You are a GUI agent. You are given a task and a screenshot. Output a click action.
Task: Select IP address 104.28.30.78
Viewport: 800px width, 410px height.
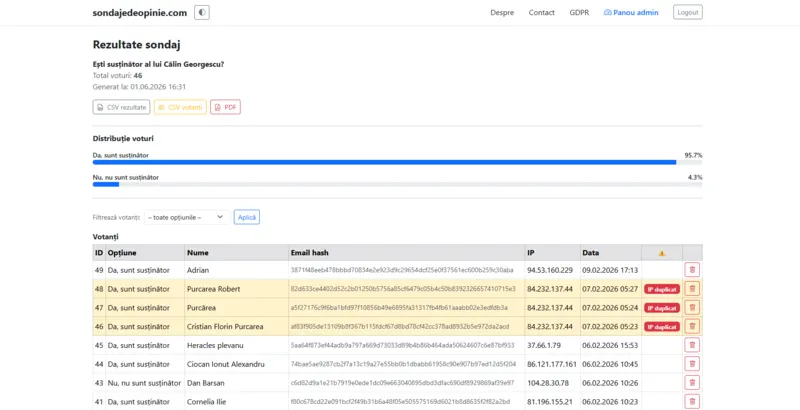(548, 383)
